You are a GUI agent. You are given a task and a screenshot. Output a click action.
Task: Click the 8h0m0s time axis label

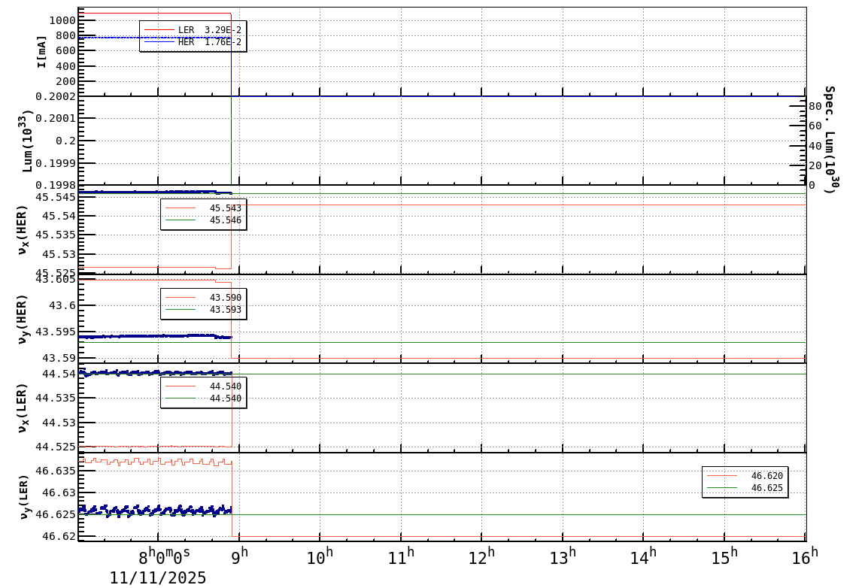tap(164, 556)
